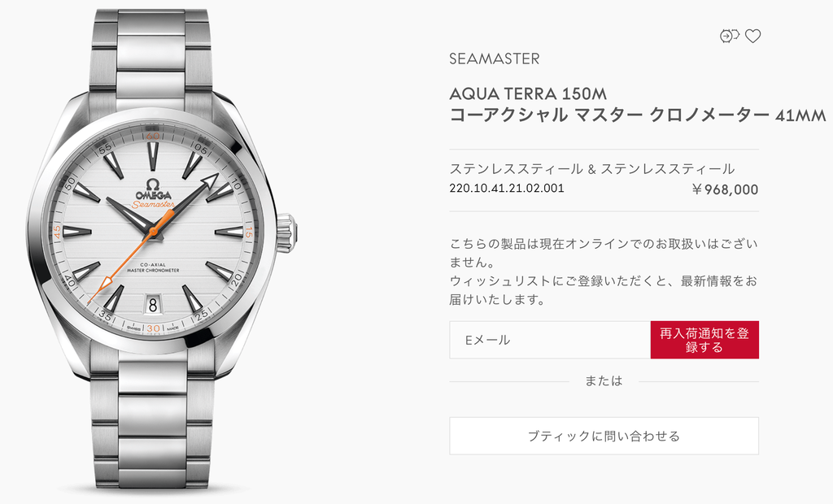Click the watch compare icon

click(x=730, y=36)
